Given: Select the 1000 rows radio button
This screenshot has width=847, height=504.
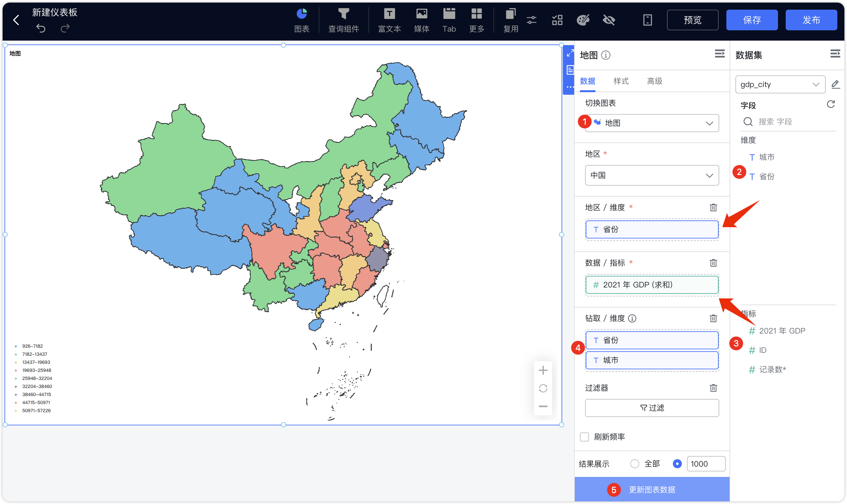Looking at the screenshot, I should 677,464.
